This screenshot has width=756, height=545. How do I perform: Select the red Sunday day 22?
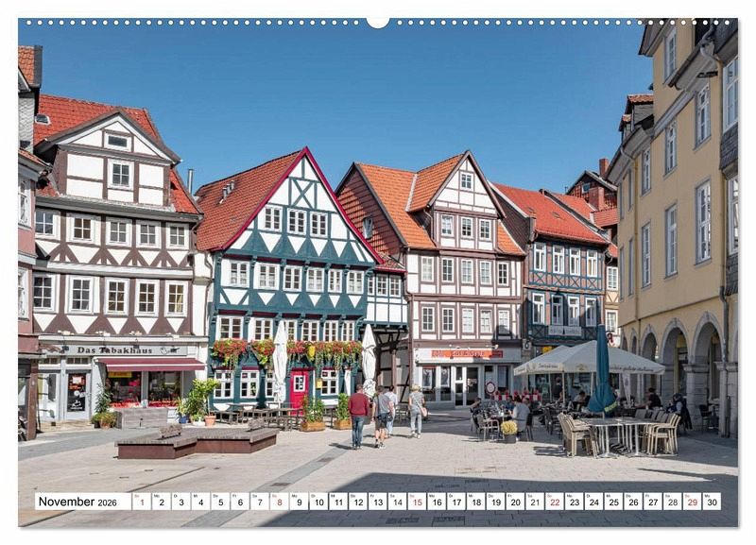point(555,502)
